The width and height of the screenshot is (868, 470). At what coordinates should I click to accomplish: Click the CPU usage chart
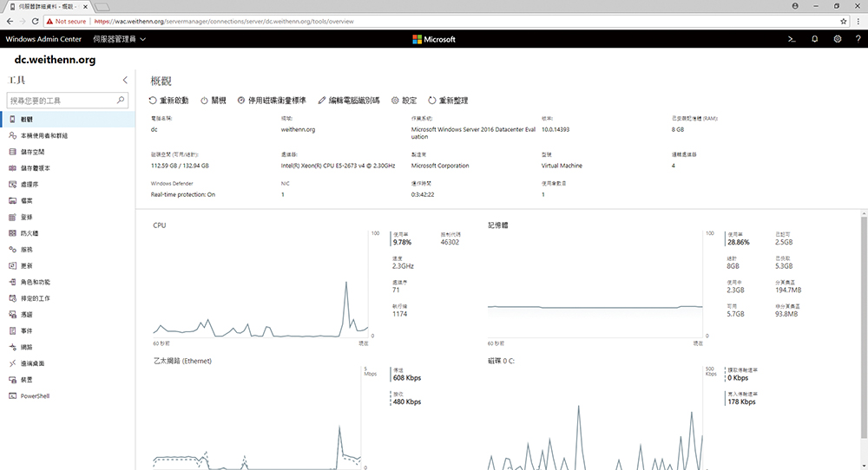coord(260,284)
